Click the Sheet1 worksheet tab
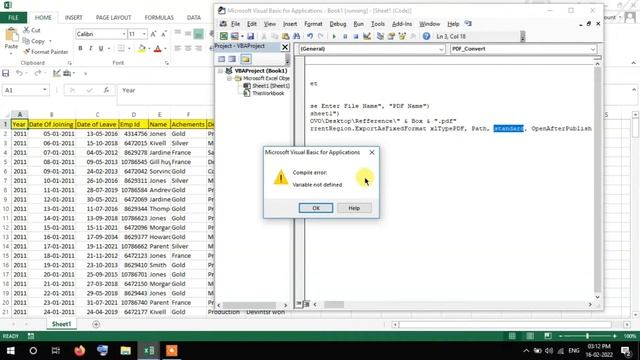Image resolution: width=640 pixels, height=360 pixels. click(61, 324)
